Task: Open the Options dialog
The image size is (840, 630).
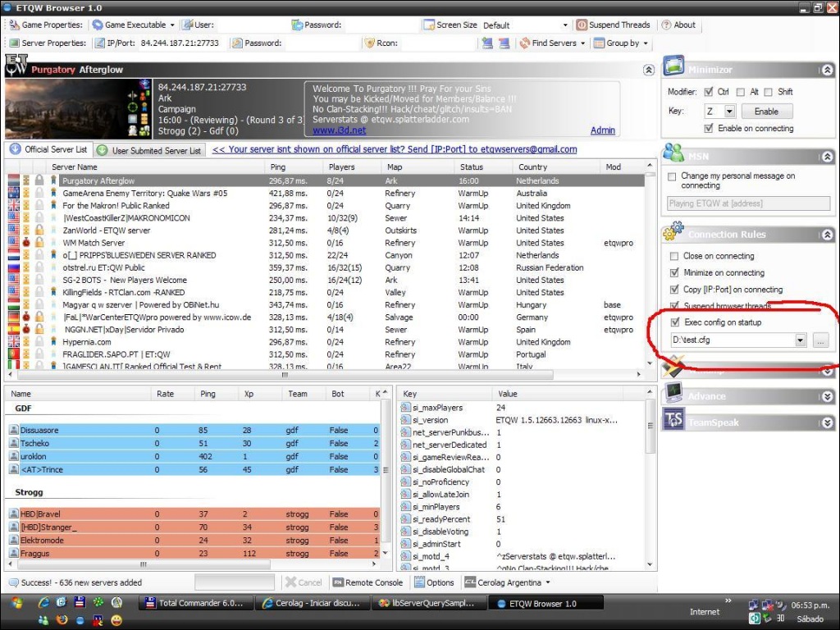Action: tap(434, 582)
